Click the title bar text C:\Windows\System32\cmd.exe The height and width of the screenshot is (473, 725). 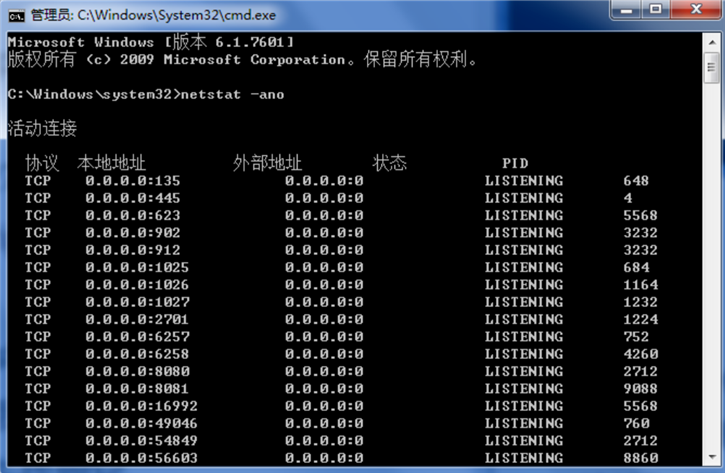(x=169, y=15)
